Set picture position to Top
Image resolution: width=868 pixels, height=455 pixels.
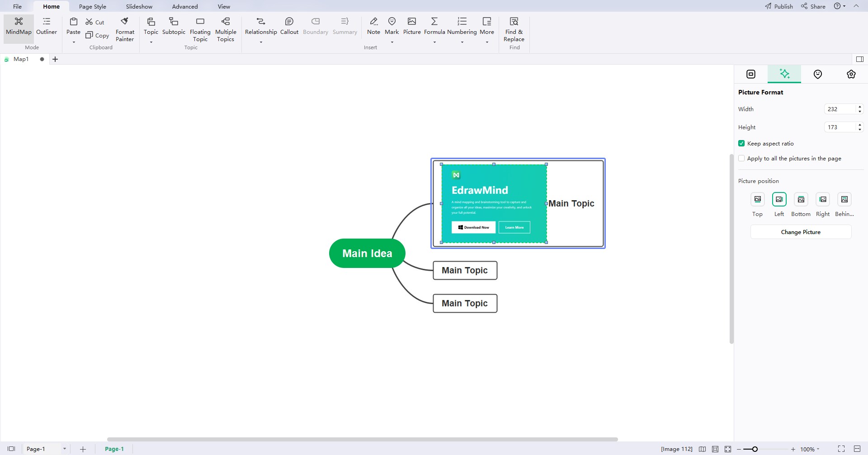click(x=758, y=199)
